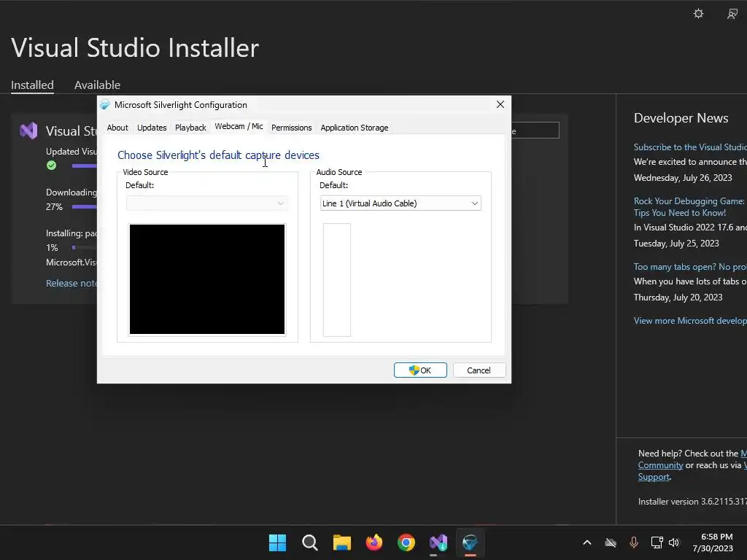Click the green checkmark status icon
The width and height of the screenshot is (747, 560).
click(x=52, y=166)
